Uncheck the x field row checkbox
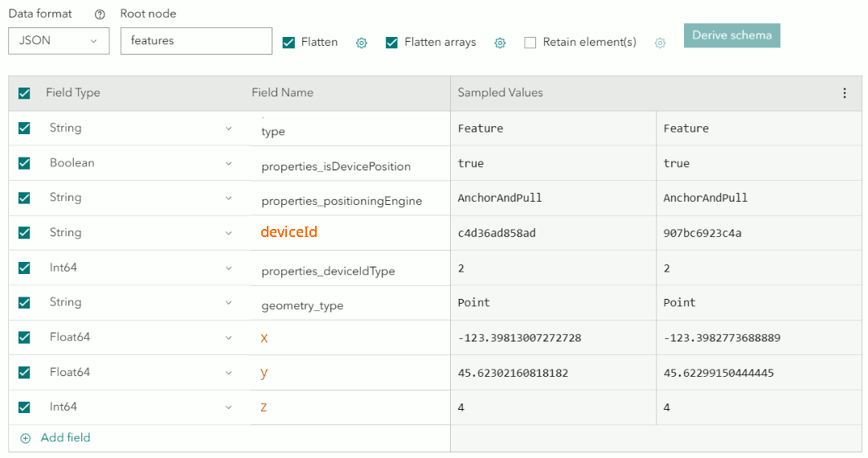 click(x=24, y=337)
